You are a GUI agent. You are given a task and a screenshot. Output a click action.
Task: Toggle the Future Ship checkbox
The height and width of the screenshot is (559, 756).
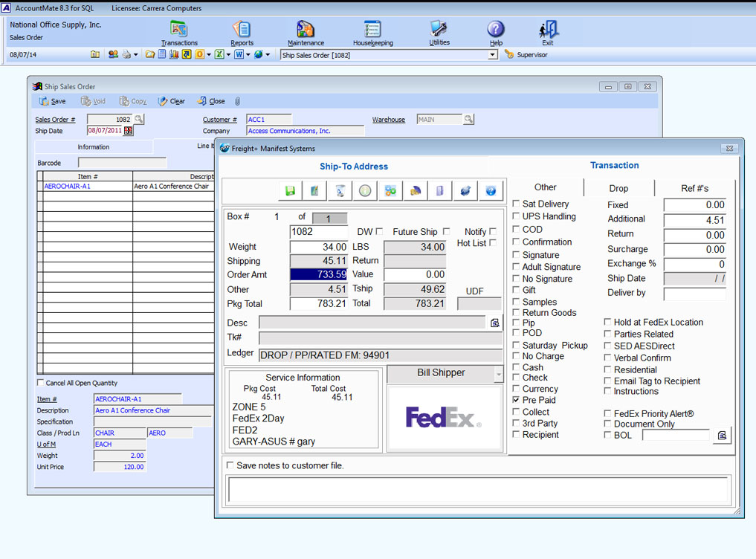point(447,231)
